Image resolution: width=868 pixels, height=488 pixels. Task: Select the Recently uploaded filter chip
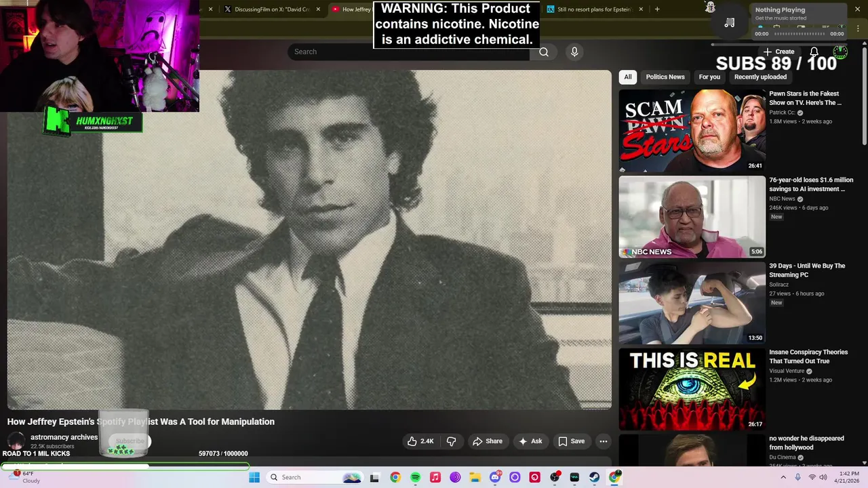pyautogui.click(x=760, y=77)
